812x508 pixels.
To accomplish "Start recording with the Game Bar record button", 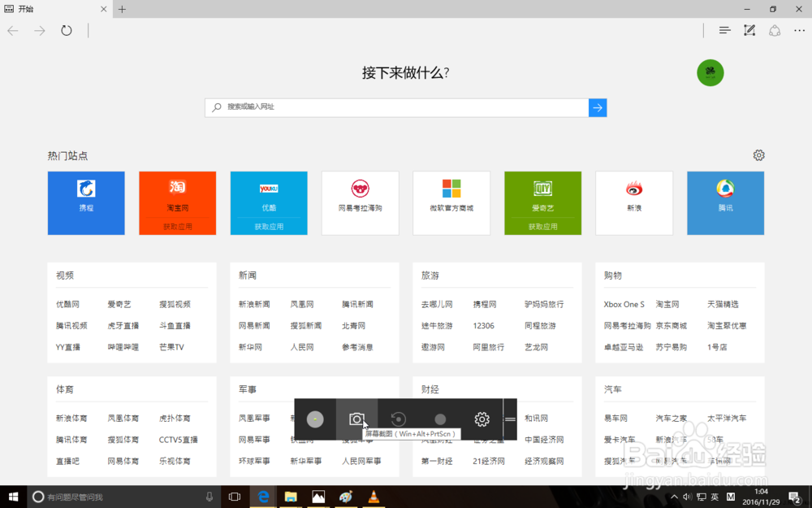I will pyautogui.click(x=440, y=418).
